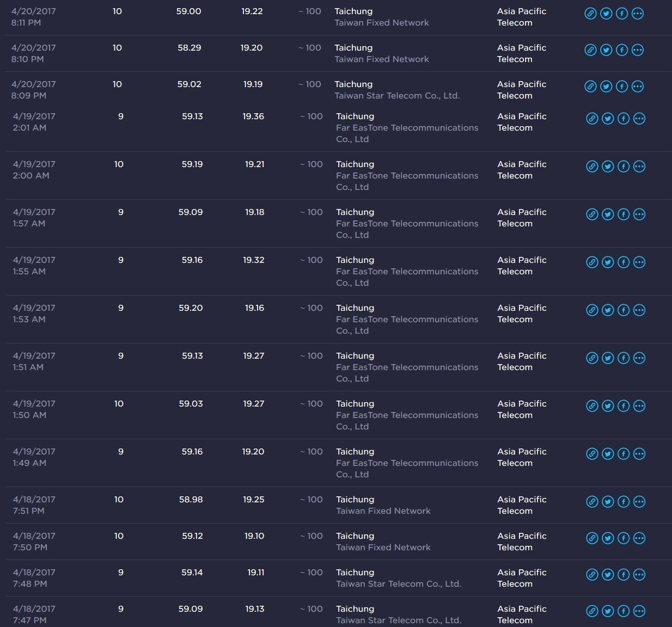The image size is (672, 627).
Task: Copy result link for 4/19/2017 2:01 AM test
Action: pyautogui.click(x=592, y=119)
